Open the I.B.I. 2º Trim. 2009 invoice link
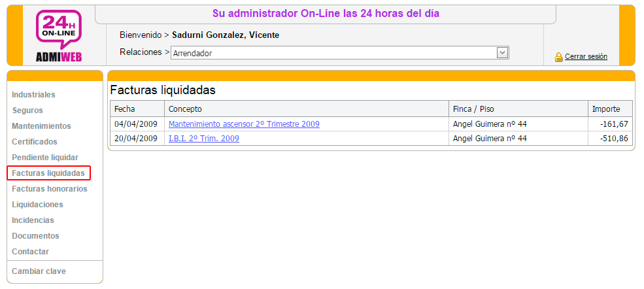 tap(204, 139)
